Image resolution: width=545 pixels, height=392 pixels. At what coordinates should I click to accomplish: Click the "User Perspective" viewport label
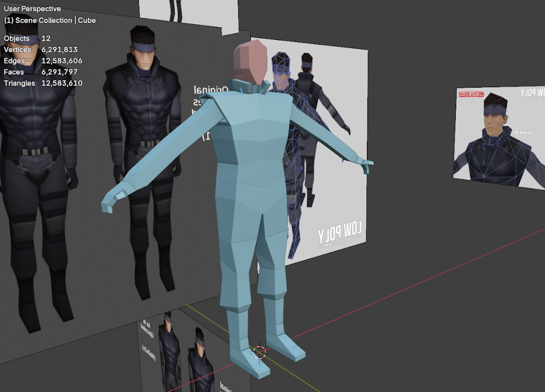point(32,9)
